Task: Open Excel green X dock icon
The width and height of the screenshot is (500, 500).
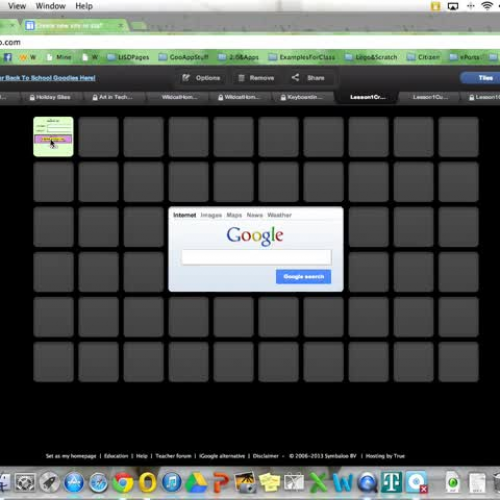Action: (318, 482)
